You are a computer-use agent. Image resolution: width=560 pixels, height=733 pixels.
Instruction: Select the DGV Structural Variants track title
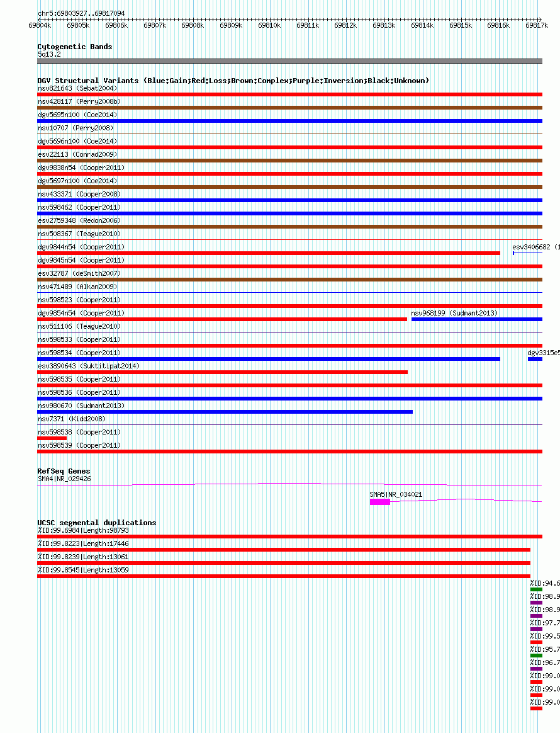[x=233, y=81]
